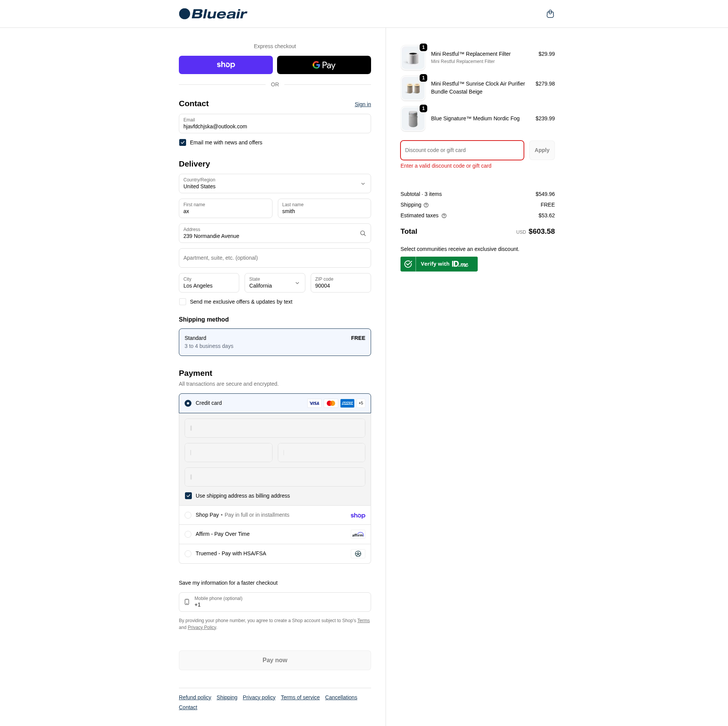Click the Verify with ID.me button
This screenshot has height=726, width=728.
point(439,264)
